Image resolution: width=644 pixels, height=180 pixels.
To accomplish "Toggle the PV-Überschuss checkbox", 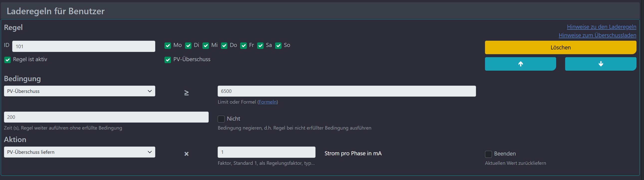I will [x=168, y=60].
